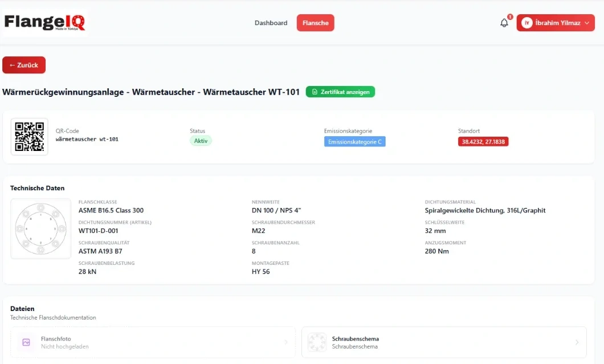Click the Schraubenschema thumbnail icon
The width and height of the screenshot is (604, 364).
[x=317, y=342]
